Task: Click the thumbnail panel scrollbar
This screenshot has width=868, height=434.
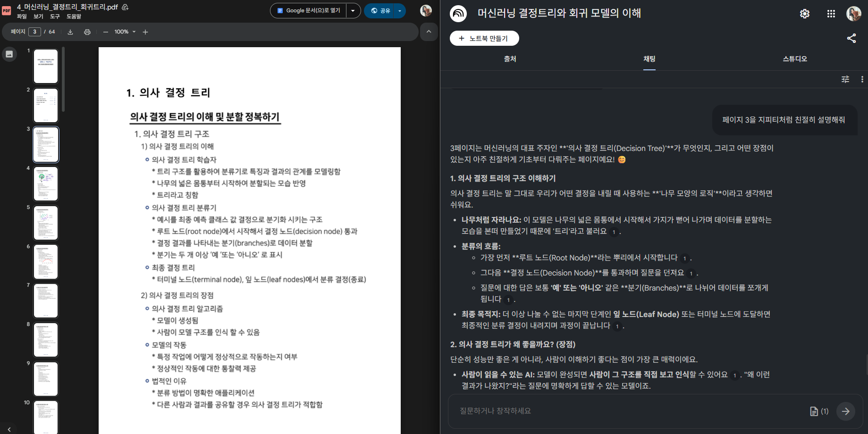Action: tap(63, 79)
